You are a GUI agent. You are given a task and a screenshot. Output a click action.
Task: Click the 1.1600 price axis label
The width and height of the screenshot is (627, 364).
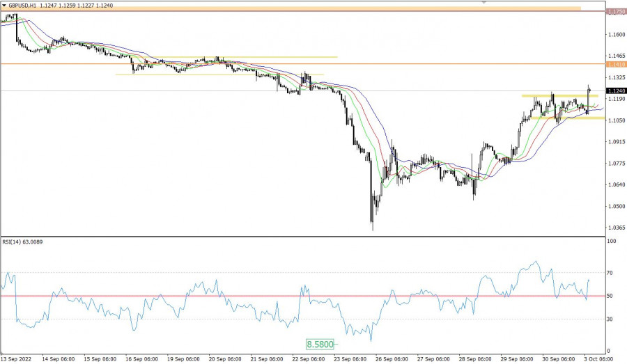pos(616,34)
